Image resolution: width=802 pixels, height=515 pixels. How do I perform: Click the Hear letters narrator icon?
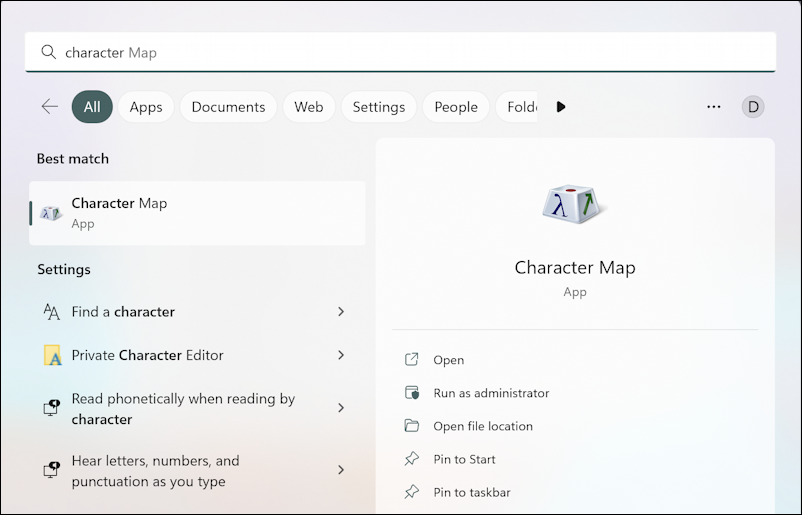(51, 469)
